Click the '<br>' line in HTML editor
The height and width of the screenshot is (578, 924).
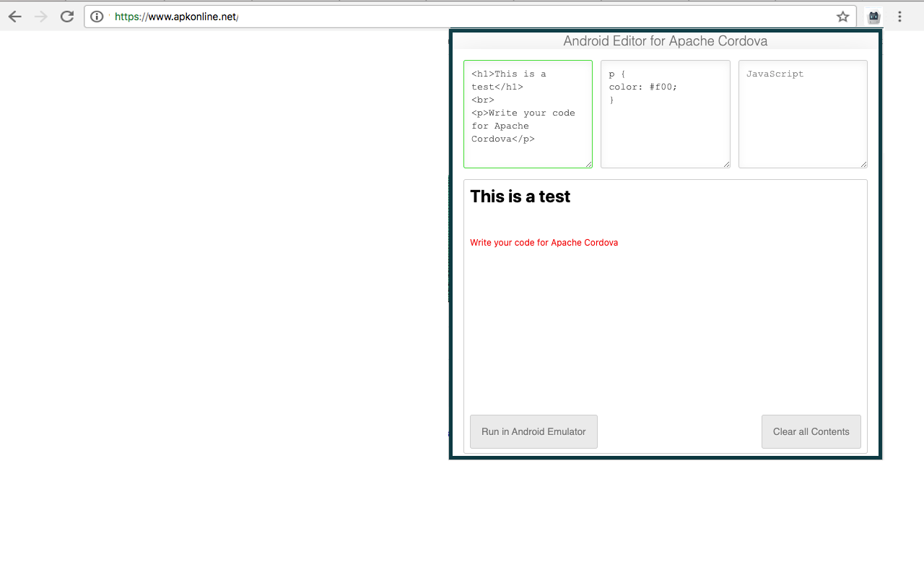(483, 100)
